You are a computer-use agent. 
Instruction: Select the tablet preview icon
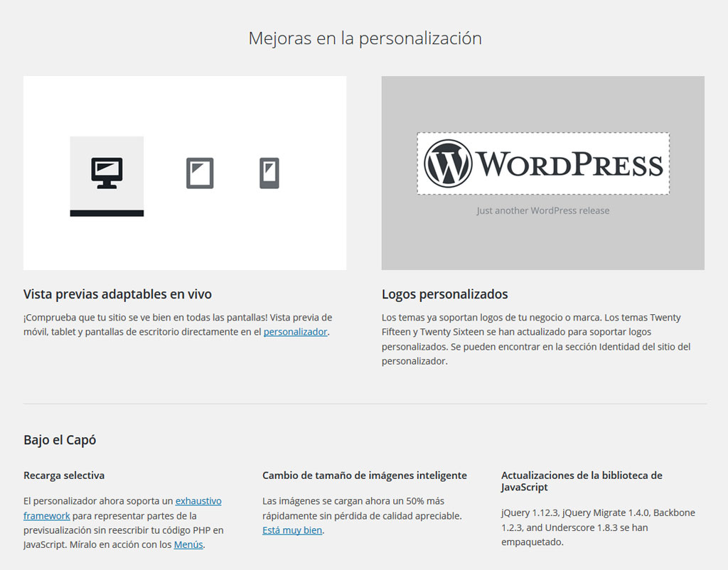(200, 173)
